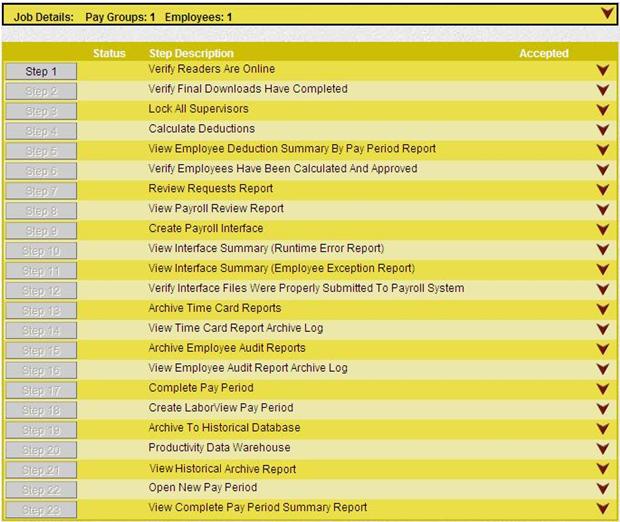This screenshot has width=620, height=522.
Task: Expand the Lock All Supervisors row arrow
Action: coord(602,110)
